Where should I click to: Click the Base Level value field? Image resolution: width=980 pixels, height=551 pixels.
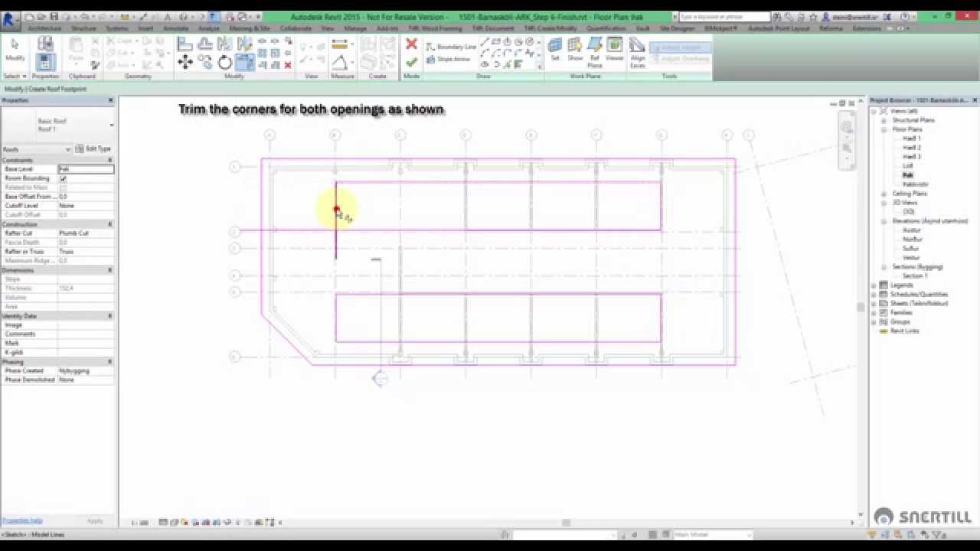pyautogui.click(x=86, y=169)
